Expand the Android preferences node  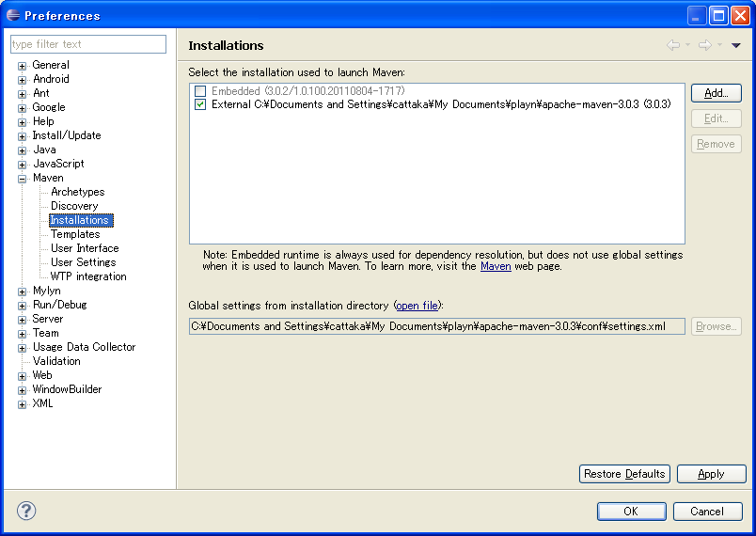[x=22, y=80]
